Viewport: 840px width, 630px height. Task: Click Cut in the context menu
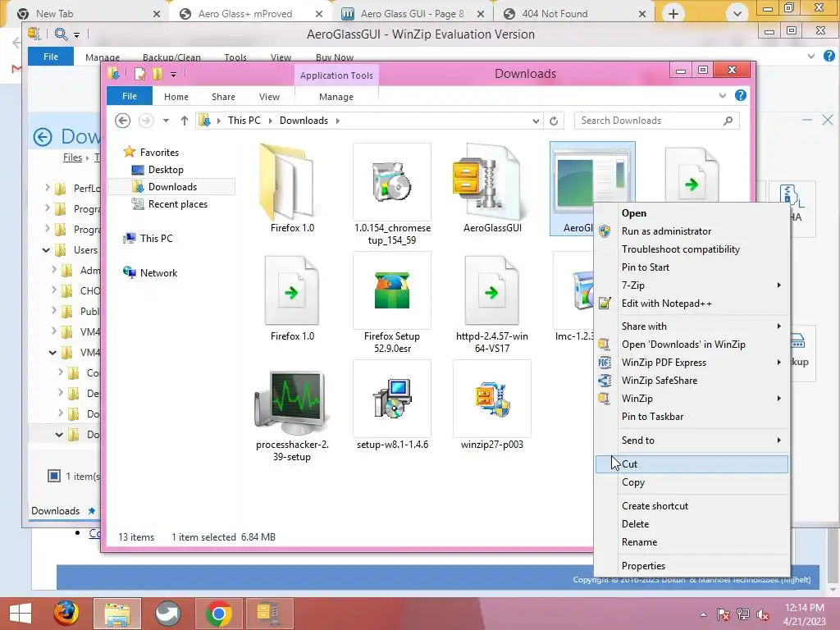point(692,464)
